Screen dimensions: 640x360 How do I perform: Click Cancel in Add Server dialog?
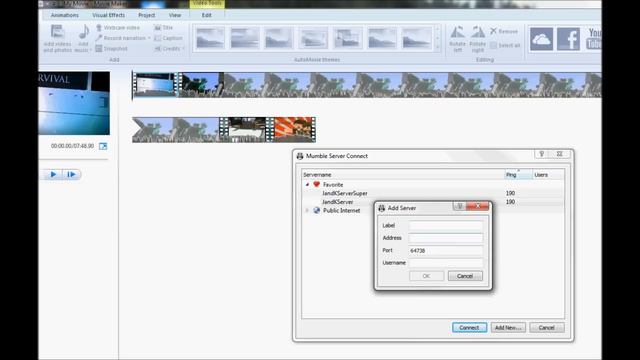point(465,276)
